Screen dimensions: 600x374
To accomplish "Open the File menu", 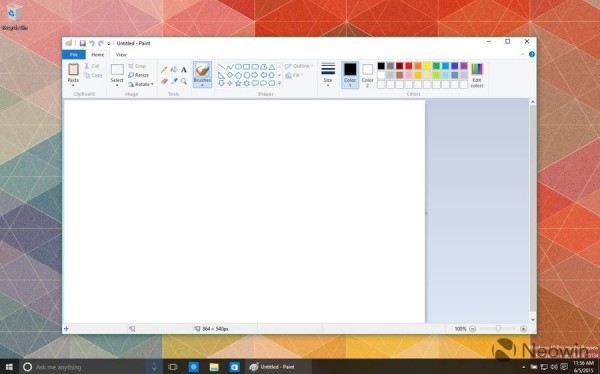I will tap(74, 55).
